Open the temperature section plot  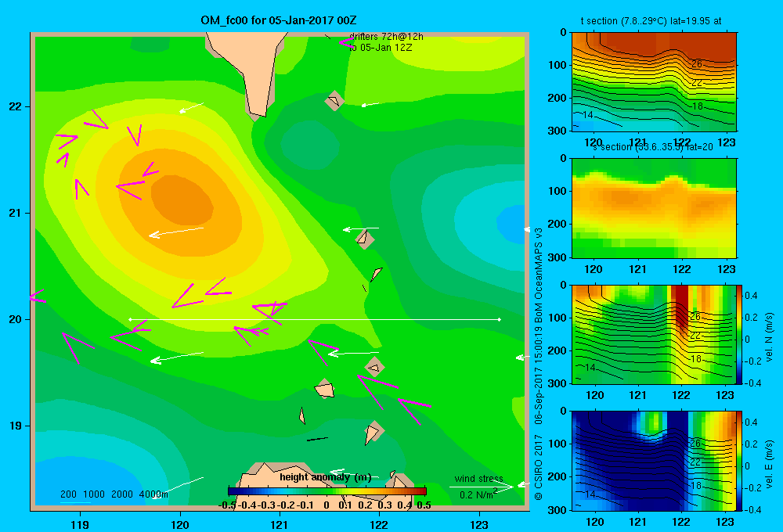(654, 82)
